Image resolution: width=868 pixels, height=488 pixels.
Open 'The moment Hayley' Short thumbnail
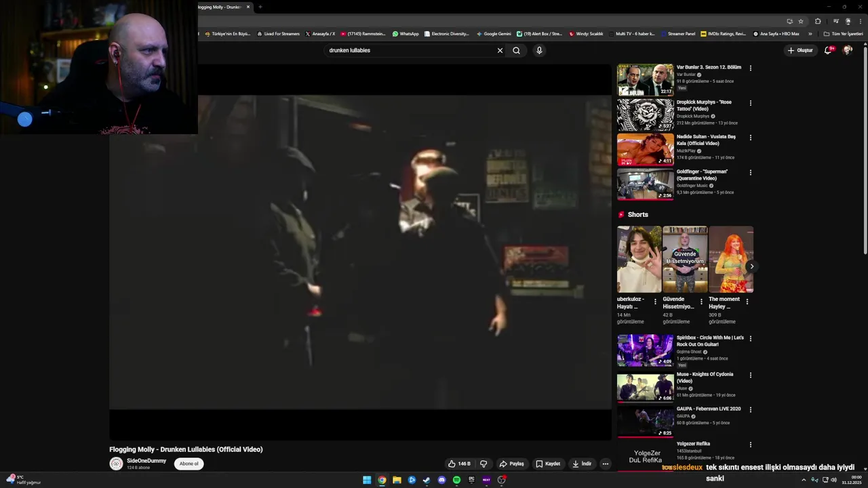tap(731, 260)
